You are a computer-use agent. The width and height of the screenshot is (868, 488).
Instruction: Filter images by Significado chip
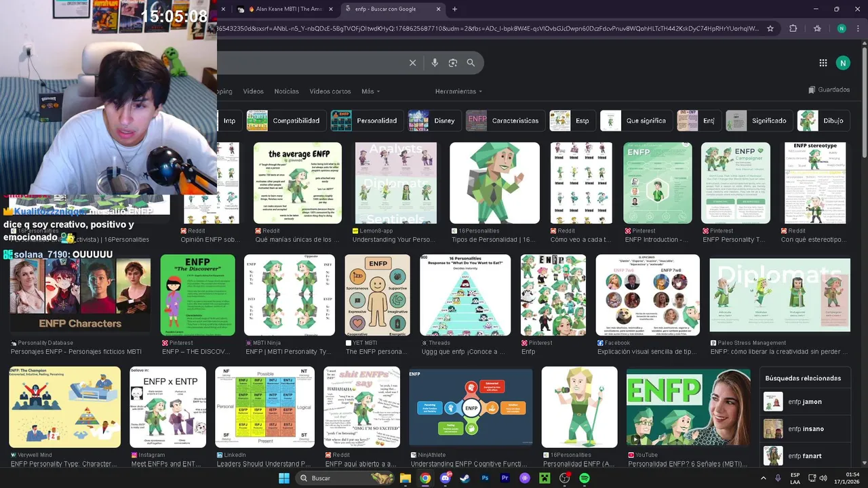coord(758,121)
